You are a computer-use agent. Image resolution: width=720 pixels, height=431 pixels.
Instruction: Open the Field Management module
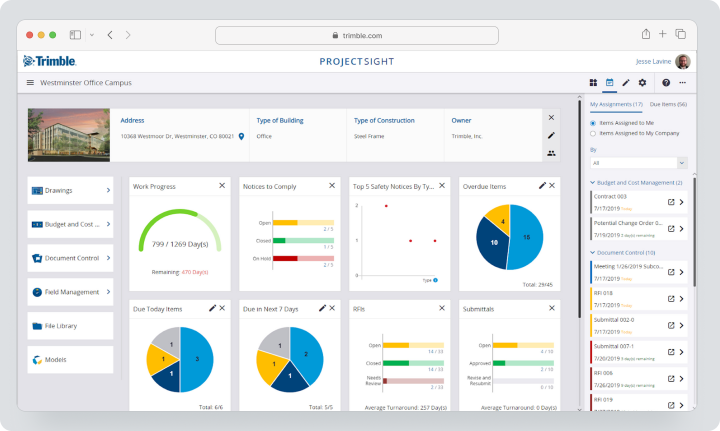pos(70,292)
